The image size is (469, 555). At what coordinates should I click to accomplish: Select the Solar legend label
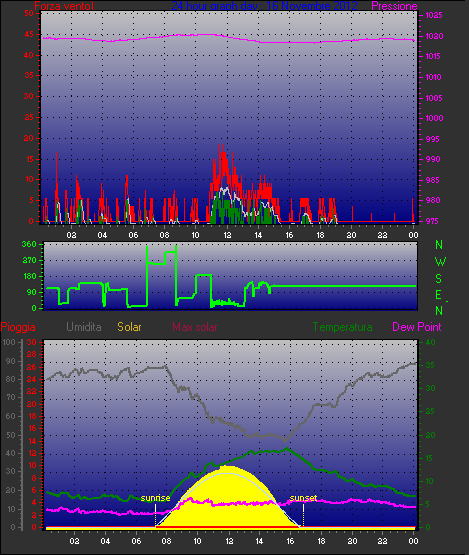coord(129,327)
